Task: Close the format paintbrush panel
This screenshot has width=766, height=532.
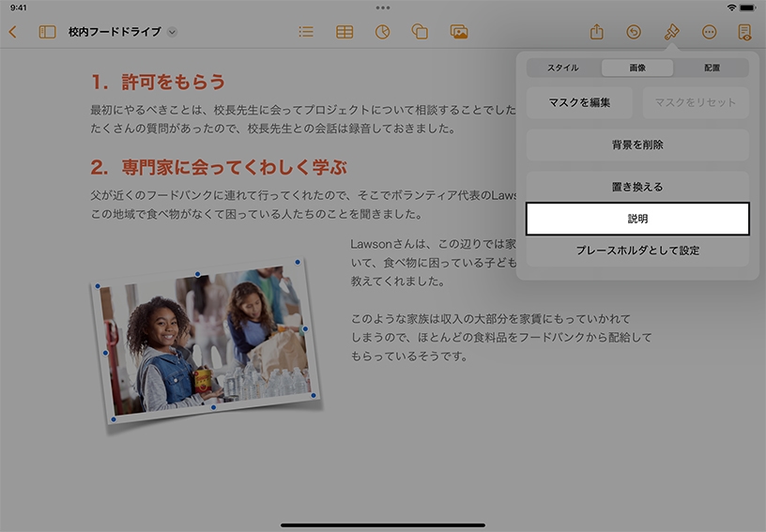Action: pos(671,32)
